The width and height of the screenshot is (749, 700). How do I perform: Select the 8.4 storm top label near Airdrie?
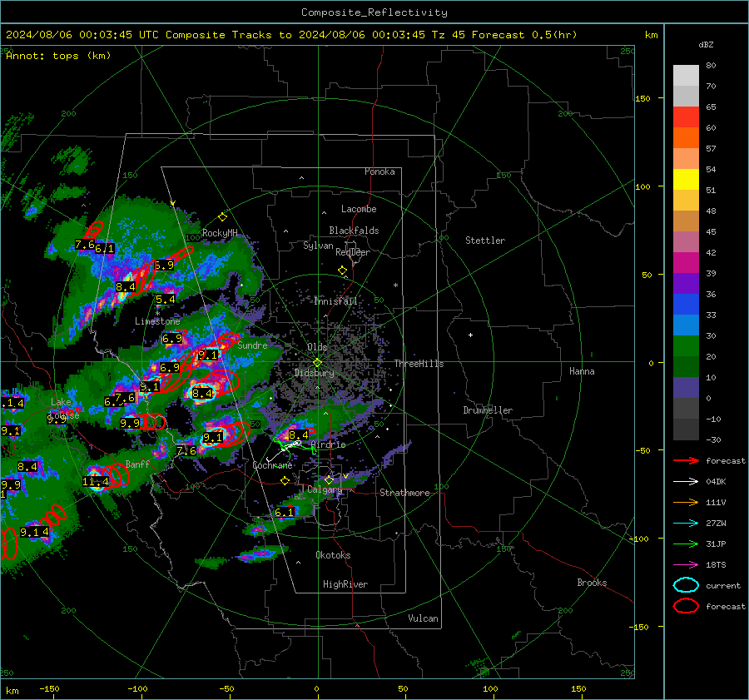[x=299, y=435]
